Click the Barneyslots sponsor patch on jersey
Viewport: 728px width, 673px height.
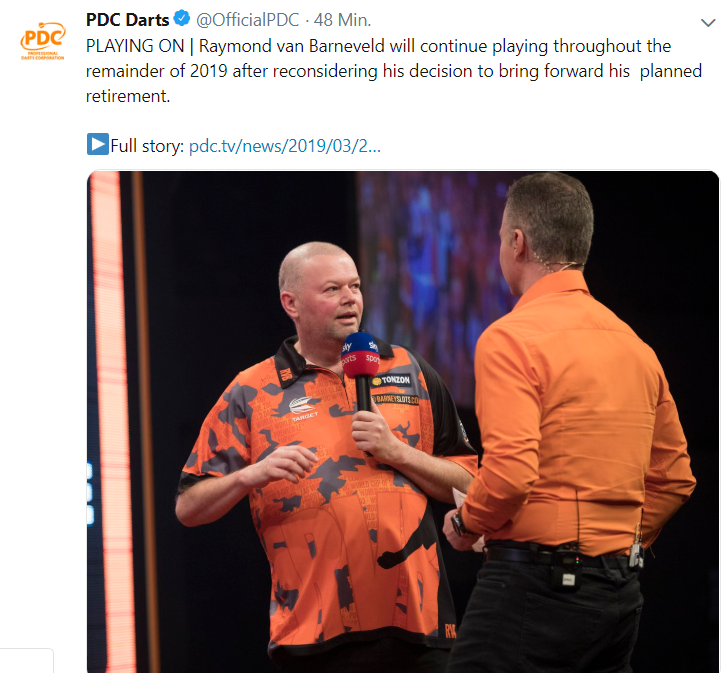396,399
